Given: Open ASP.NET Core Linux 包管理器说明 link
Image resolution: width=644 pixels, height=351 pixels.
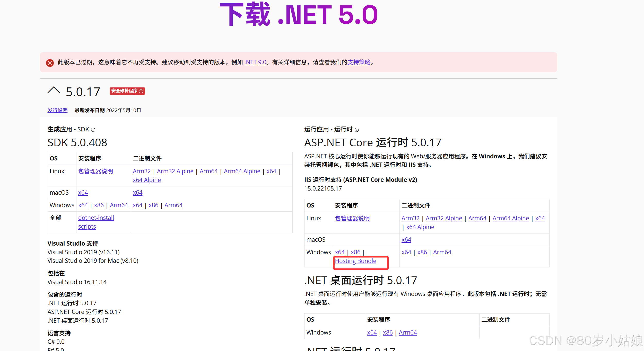Looking at the screenshot, I should tap(352, 218).
